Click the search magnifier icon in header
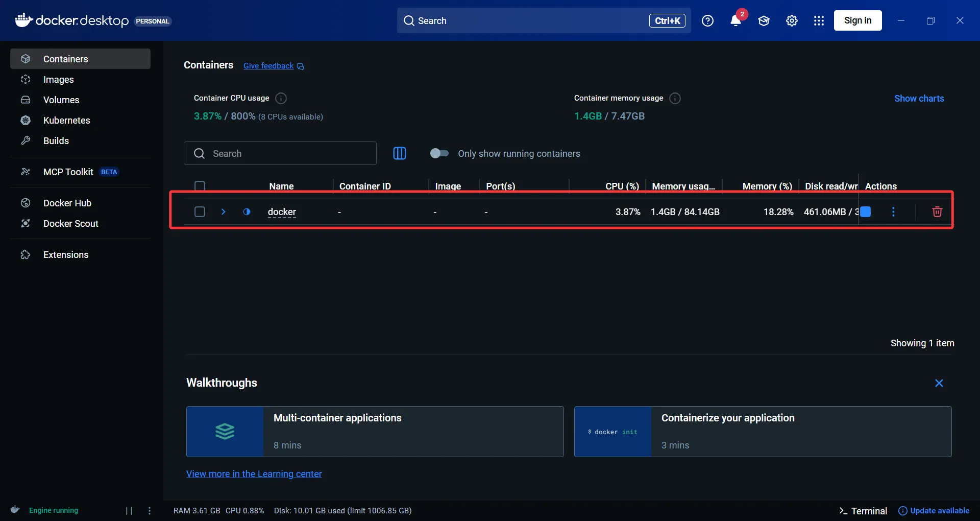Viewport: 980px width, 521px height. (409, 20)
